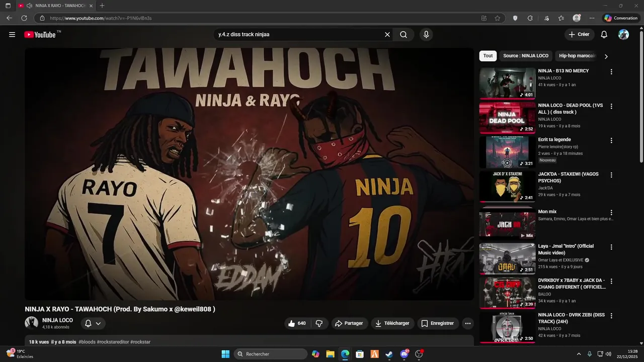Open File Explorer from the taskbar
The image size is (644, 362).
tap(330, 354)
